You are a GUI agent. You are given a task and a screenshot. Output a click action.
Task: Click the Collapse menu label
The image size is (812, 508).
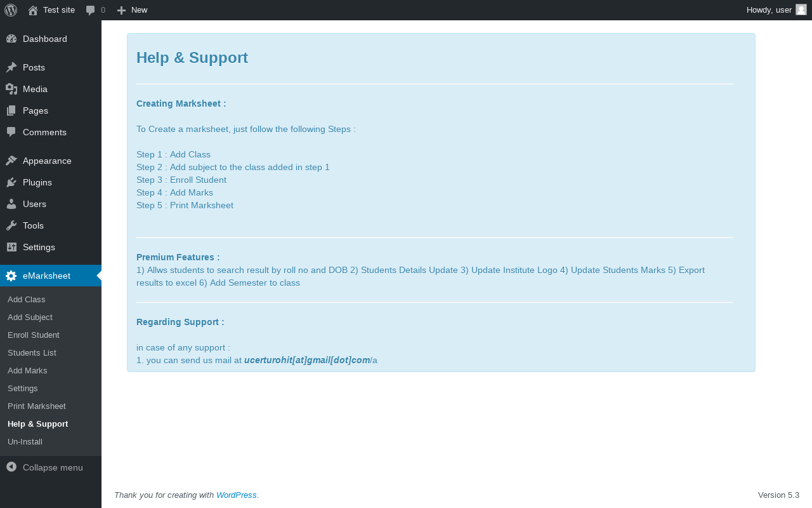tap(53, 467)
